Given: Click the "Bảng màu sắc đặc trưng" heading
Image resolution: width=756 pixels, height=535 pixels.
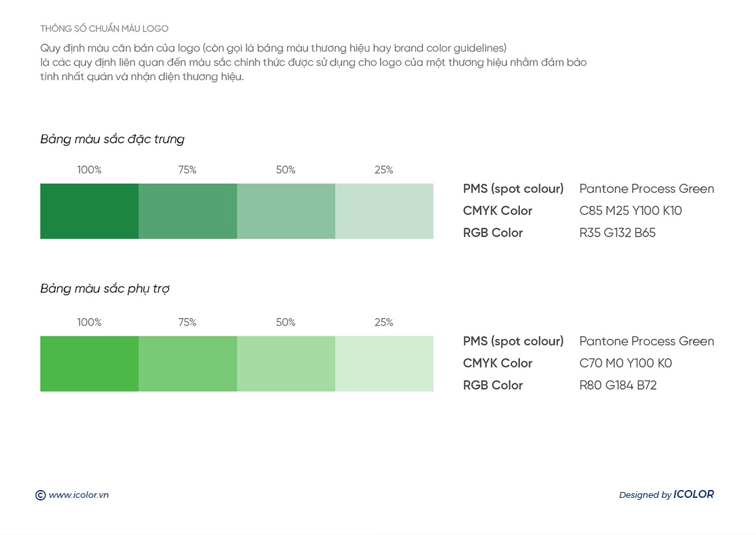Looking at the screenshot, I should click(x=112, y=139).
